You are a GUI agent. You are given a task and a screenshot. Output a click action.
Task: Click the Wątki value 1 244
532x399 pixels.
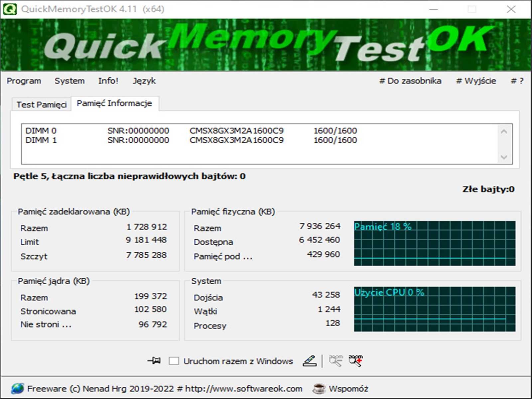[x=329, y=309]
